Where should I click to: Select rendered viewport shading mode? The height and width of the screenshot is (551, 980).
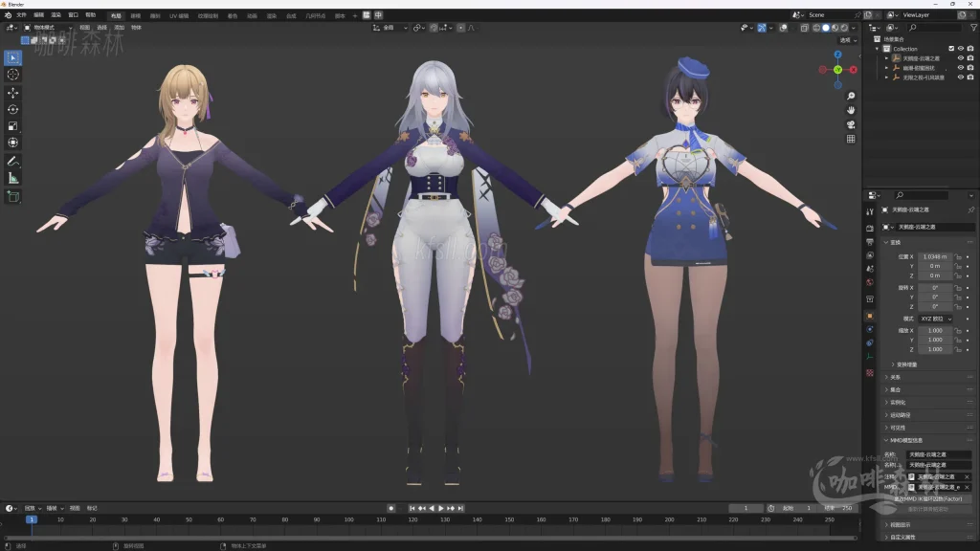click(844, 28)
